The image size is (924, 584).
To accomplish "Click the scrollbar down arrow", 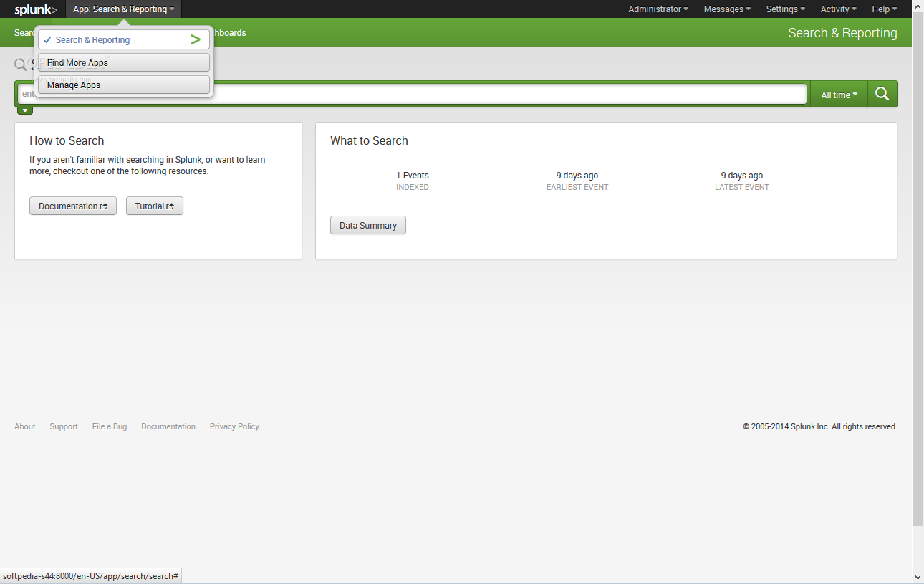I will tap(918, 577).
